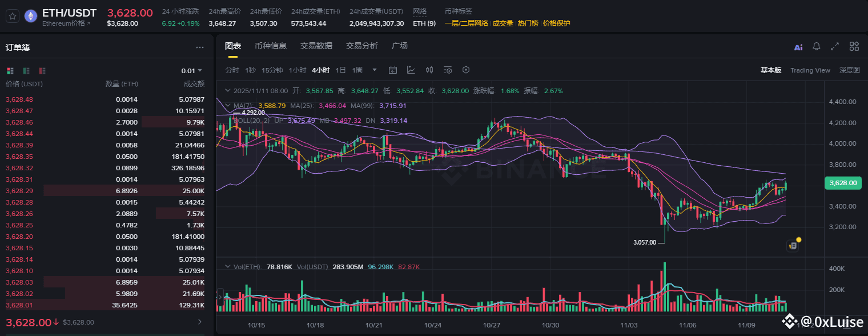
Task: Switch to the 币种信息 tab
Action: [271, 46]
